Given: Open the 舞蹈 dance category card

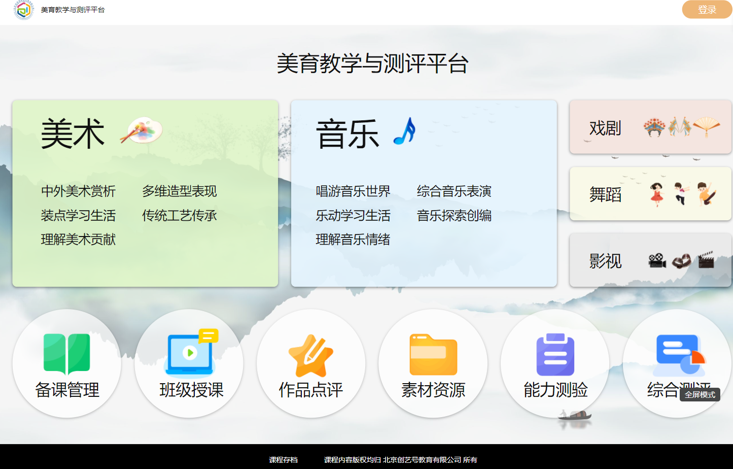Looking at the screenshot, I should 650,194.
